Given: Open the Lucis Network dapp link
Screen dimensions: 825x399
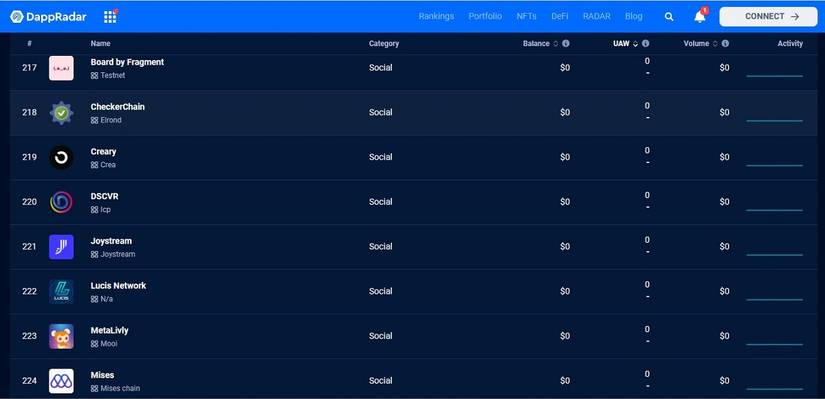Looking at the screenshot, I should (x=118, y=286).
